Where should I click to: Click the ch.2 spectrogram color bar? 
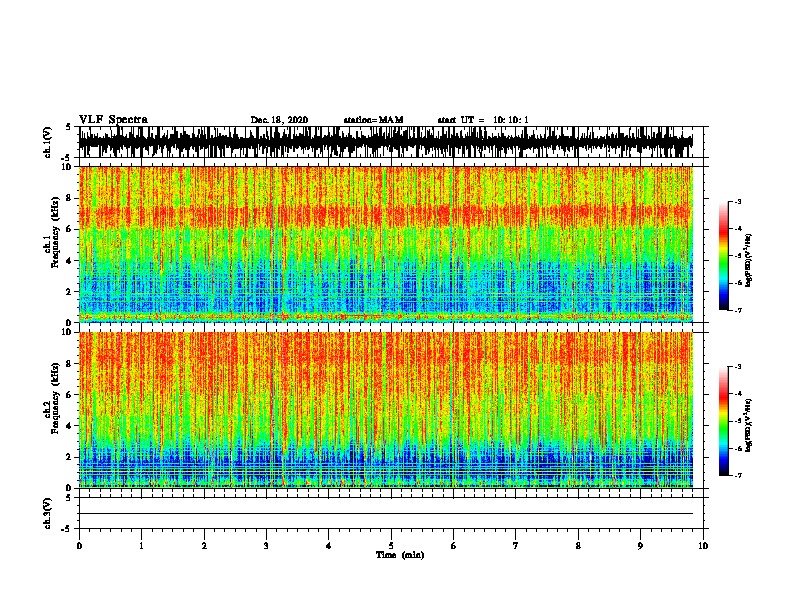724,421
